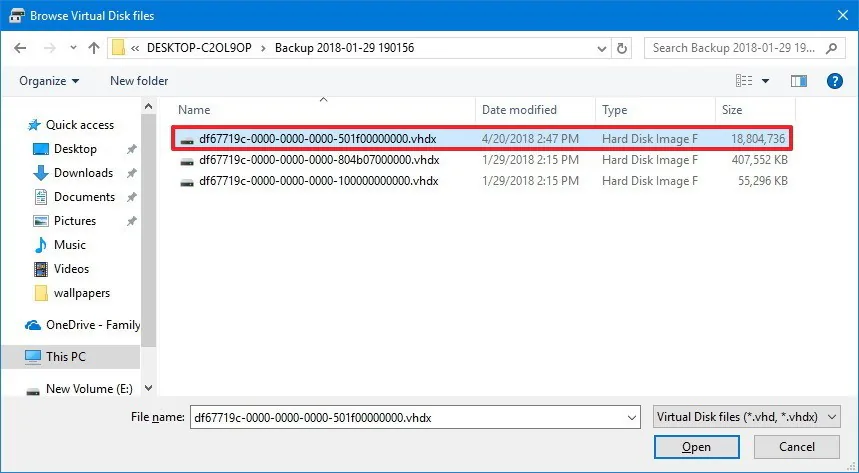The width and height of the screenshot is (859, 473).
Task: Cancel the browse dialog
Action: (x=797, y=447)
